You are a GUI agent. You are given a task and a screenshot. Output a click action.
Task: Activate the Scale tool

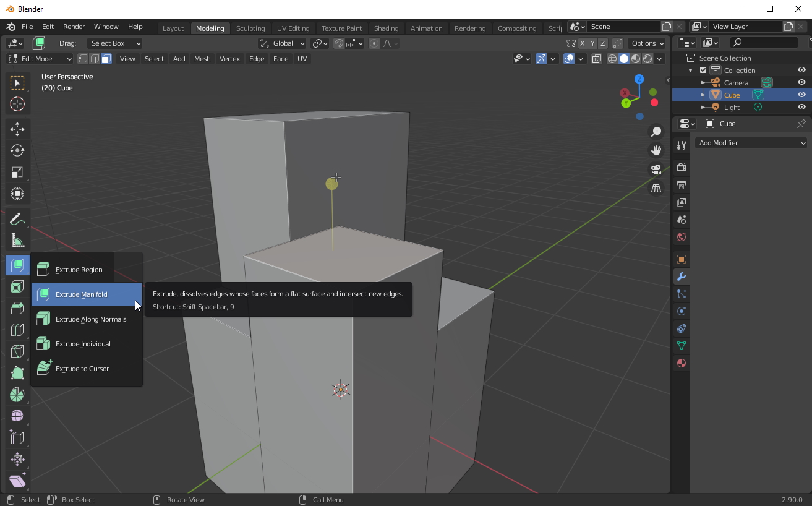17,172
